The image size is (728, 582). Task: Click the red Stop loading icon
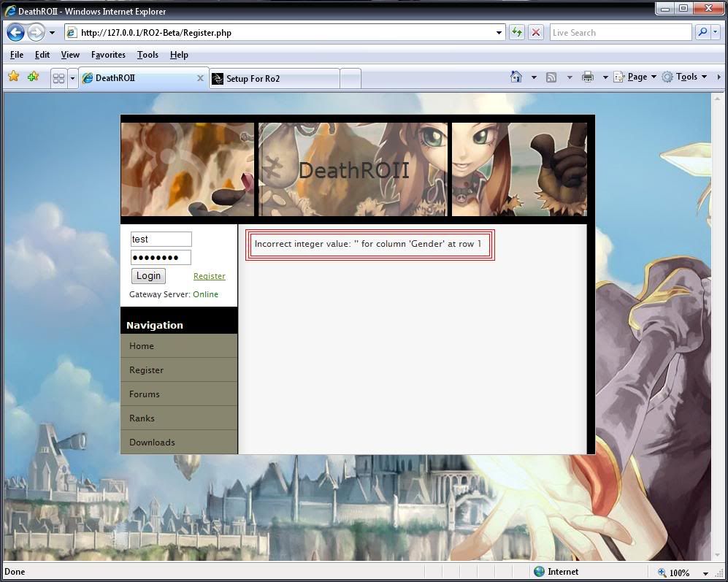(535, 32)
